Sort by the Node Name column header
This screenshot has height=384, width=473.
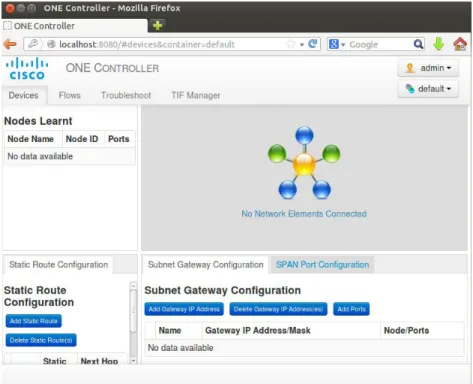(33, 139)
